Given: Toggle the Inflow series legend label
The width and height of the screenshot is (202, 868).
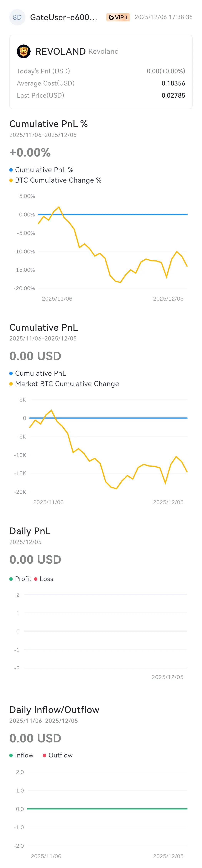Looking at the screenshot, I should [x=24, y=756].
